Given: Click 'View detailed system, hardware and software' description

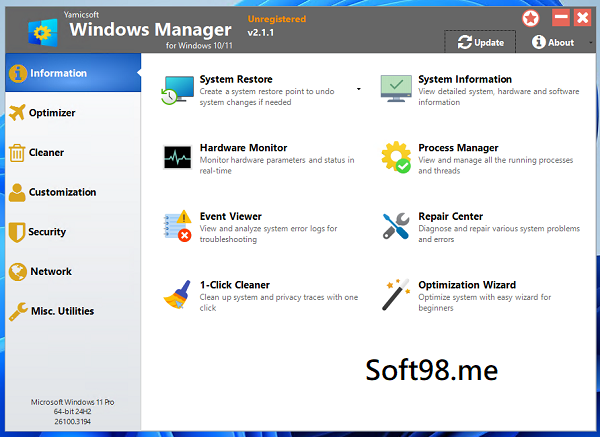Looking at the screenshot, I should 499,97.
